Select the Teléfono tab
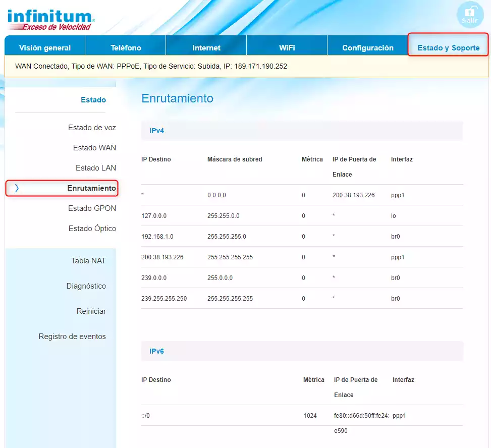 pos(125,47)
